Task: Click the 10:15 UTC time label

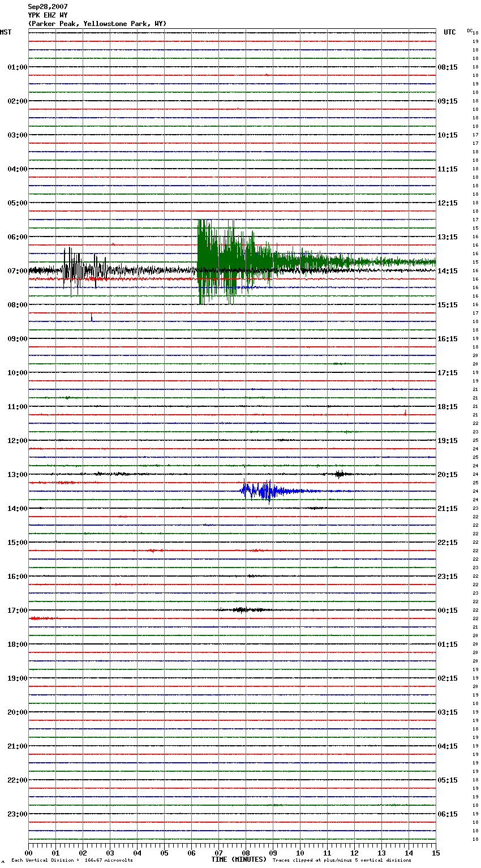Action: pos(448,135)
